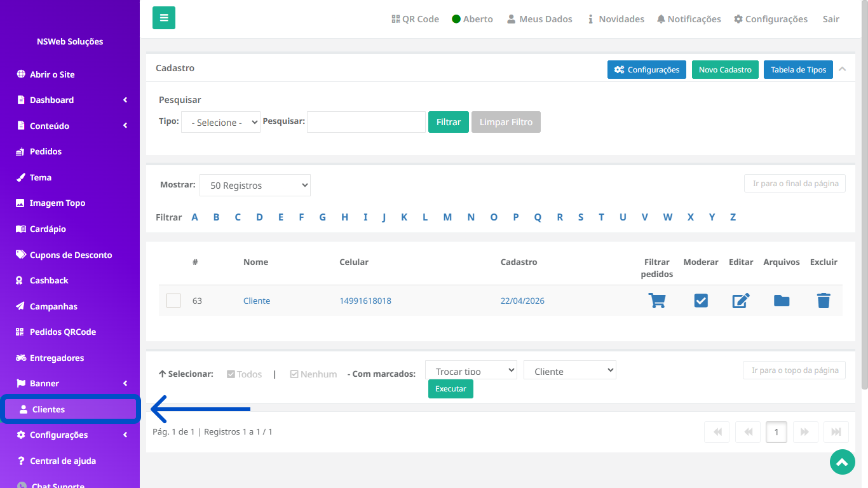This screenshot has height=488, width=868.
Task: Go to previous page pagination arrow
Action: (x=748, y=432)
